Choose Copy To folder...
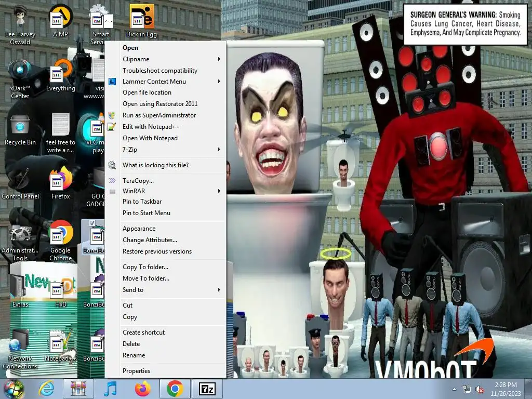This screenshot has height=399, width=532. pos(165,267)
